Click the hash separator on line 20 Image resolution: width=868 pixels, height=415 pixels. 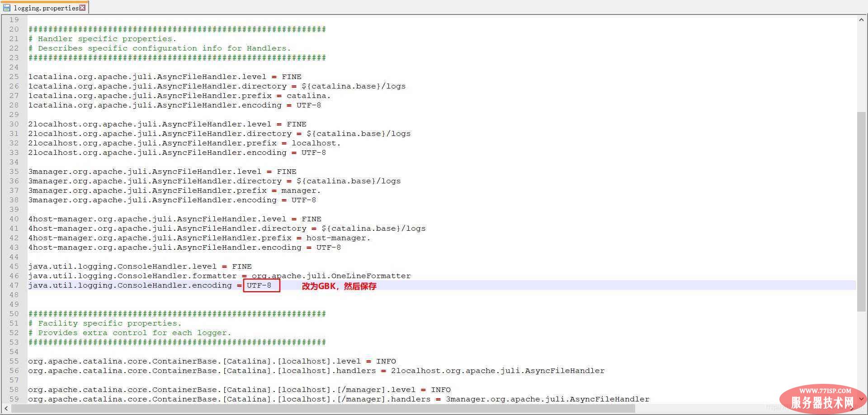click(177, 29)
